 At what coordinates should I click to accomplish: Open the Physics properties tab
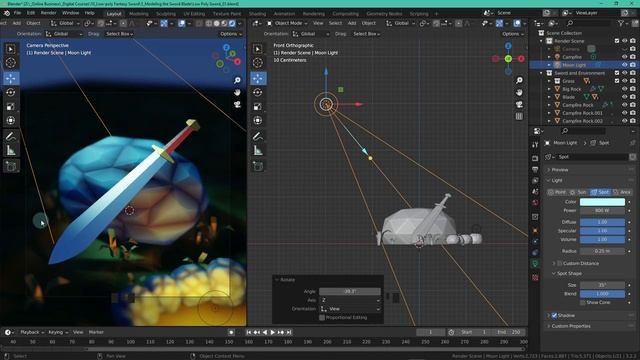pyautogui.click(x=535, y=241)
